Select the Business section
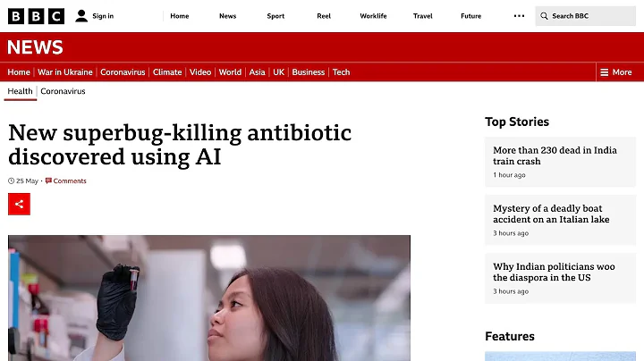The width and height of the screenshot is (644, 361). tap(309, 72)
